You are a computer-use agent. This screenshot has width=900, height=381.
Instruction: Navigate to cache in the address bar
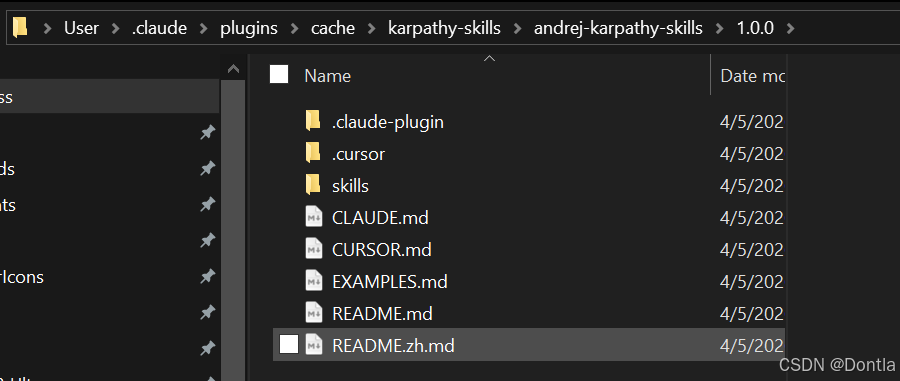tap(333, 28)
